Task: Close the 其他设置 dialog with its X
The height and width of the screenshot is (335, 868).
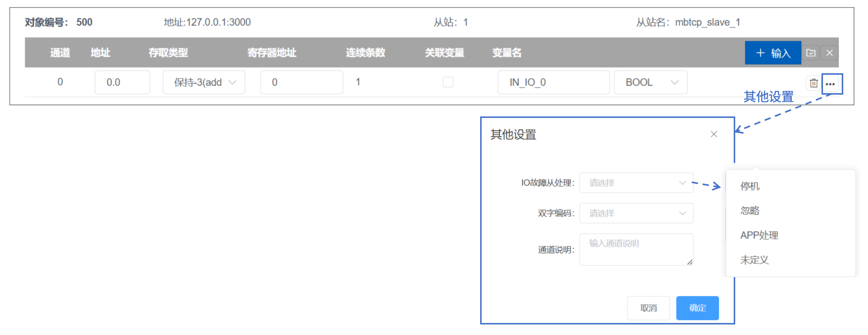Action: coord(714,134)
